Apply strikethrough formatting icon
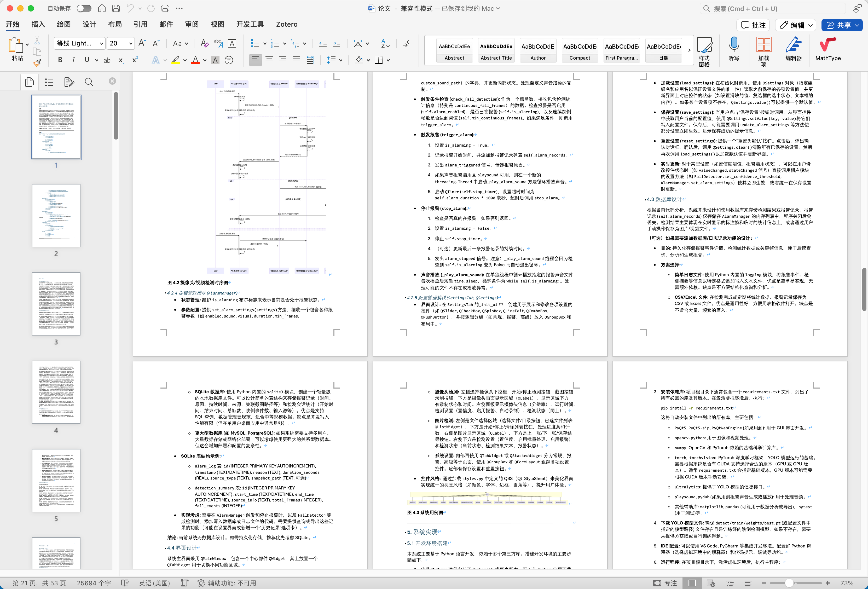868x589 pixels. tap(107, 60)
